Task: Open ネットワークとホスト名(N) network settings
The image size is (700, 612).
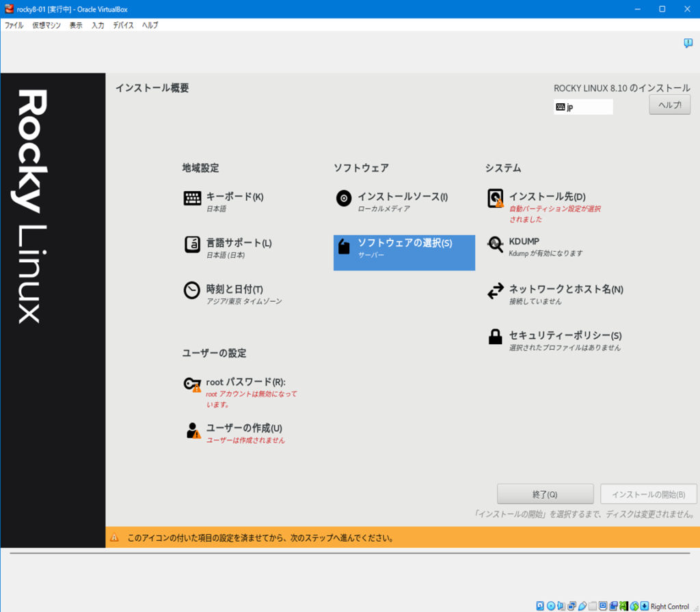Action: (555, 294)
